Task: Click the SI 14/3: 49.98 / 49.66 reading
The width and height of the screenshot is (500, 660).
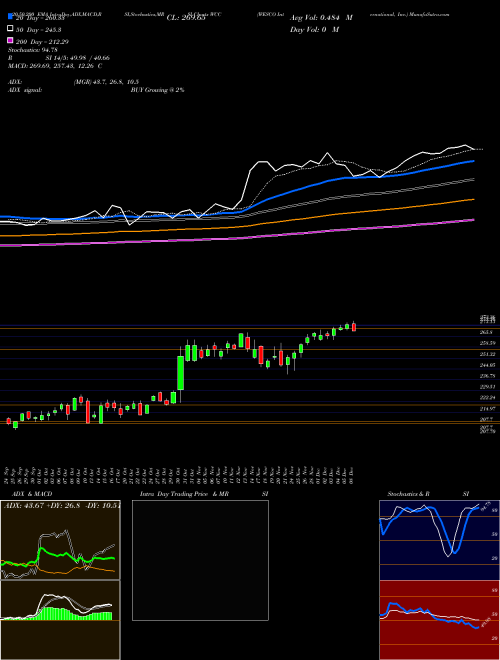Action: (78, 58)
